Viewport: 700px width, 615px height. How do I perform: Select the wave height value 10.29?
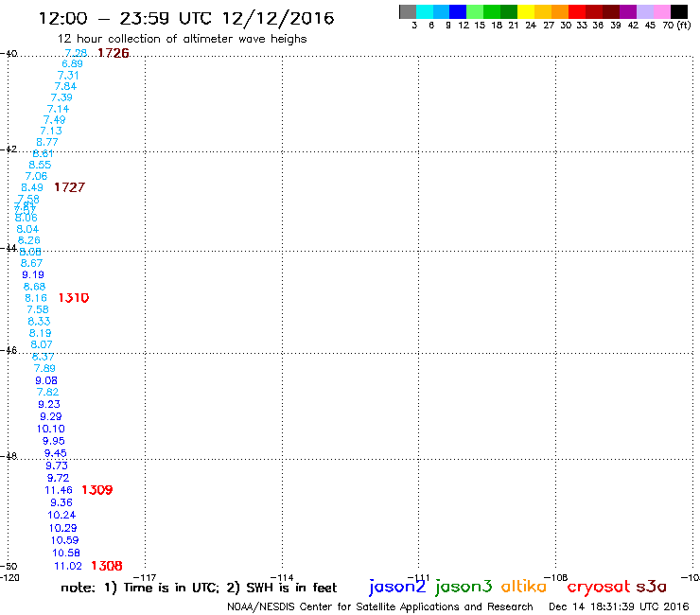pos(63,528)
